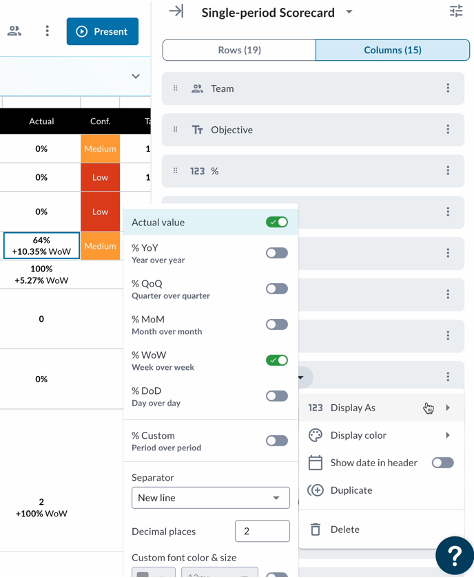
Task: Click the Decimal places input field
Action: [262, 531]
